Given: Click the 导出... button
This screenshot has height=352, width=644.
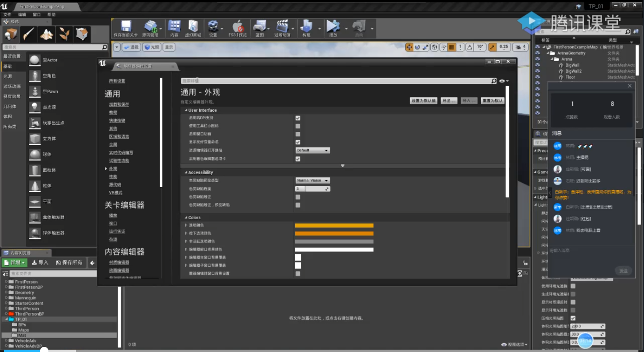Looking at the screenshot, I should coord(449,101).
